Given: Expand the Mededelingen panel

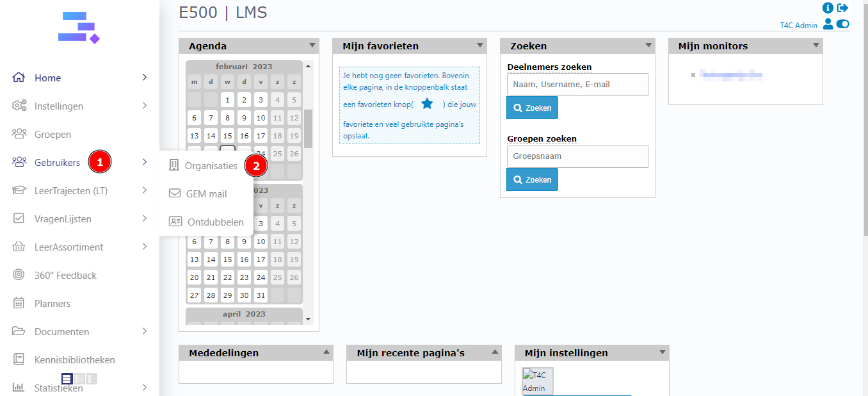Looking at the screenshot, I should click(326, 352).
